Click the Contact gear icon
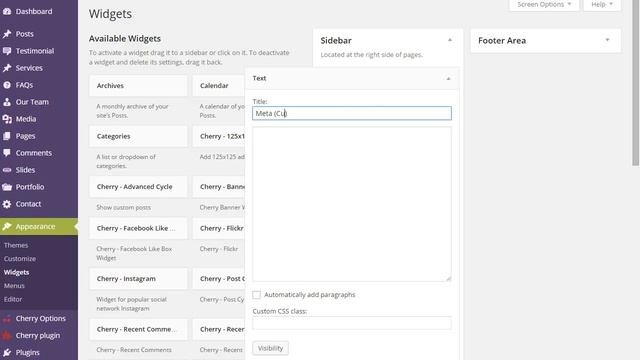 click(x=7, y=204)
